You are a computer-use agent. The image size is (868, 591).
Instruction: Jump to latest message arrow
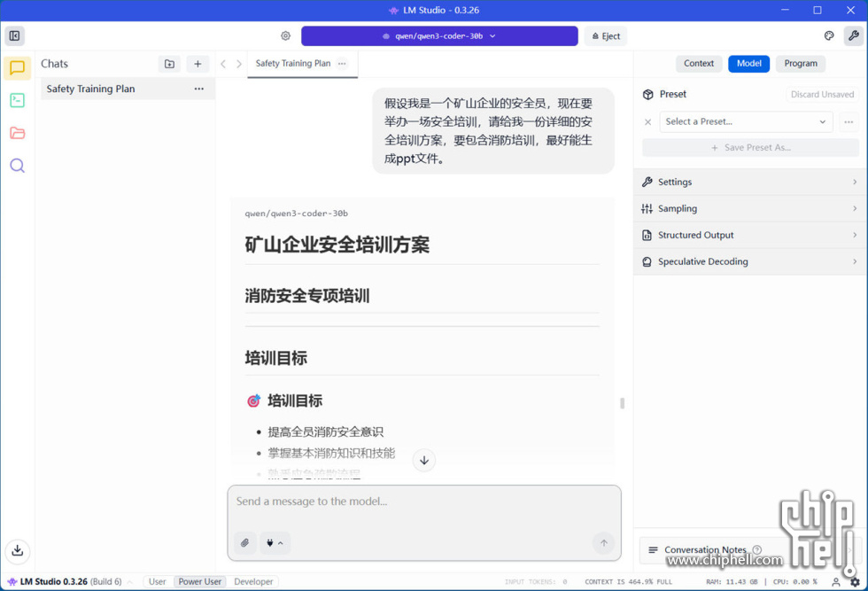click(424, 460)
